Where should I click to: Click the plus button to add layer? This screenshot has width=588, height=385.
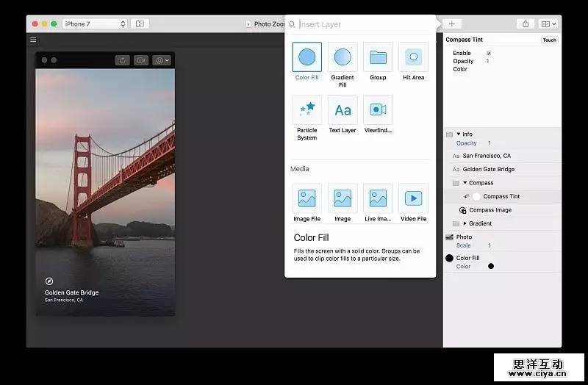coord(451,24)
